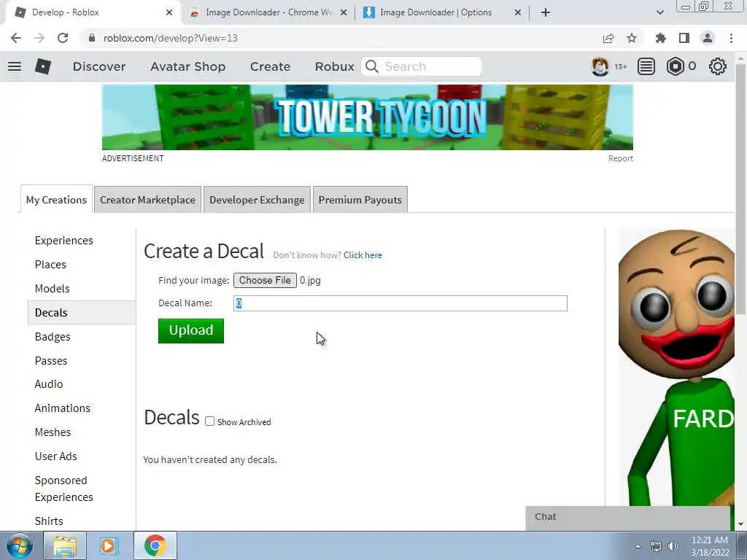Go back with the browser back arrow

pos(16,38)
